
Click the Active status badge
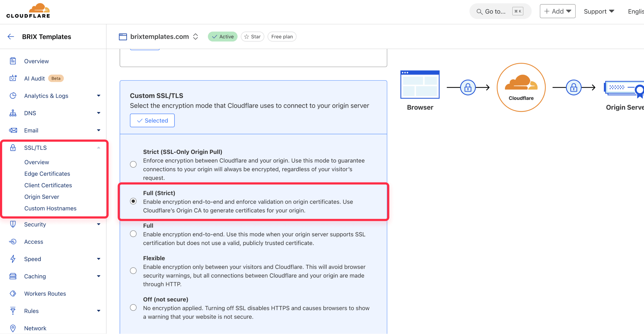pyautogui.click(x=223, y=37)
